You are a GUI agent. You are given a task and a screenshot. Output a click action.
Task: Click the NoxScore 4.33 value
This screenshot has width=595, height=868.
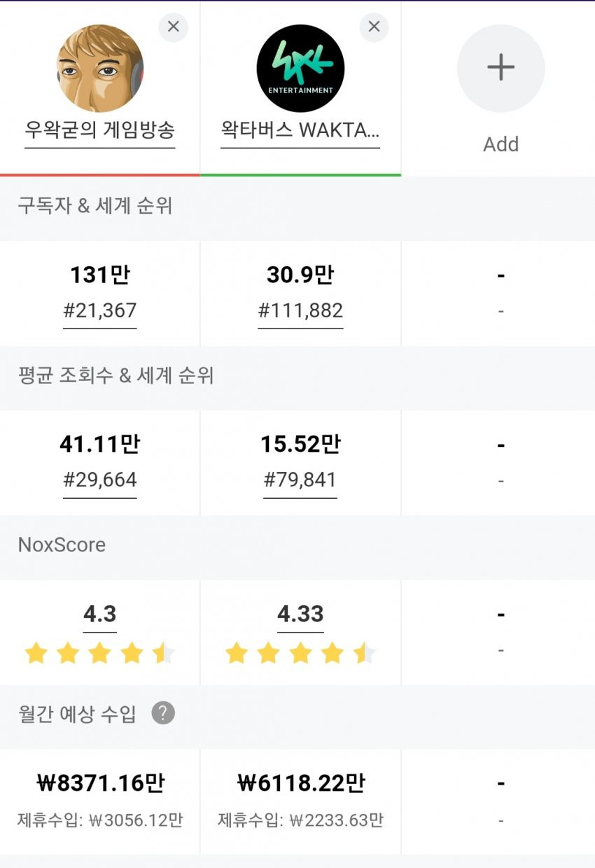pyautogui.click(x=300, y=614)
